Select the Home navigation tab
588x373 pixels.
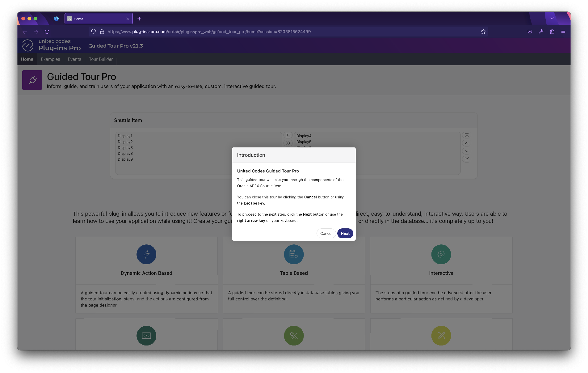point(27,59)
